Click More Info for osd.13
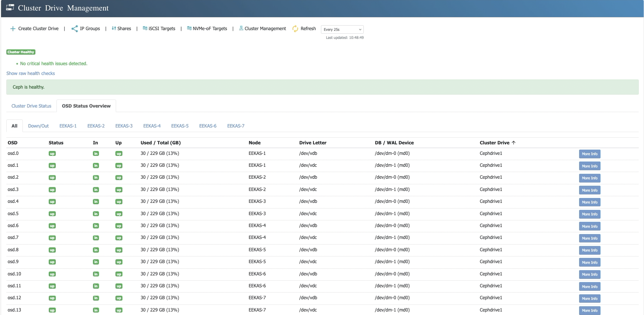Viewport: 644px width, 315px height. click(x=590, y=310)
